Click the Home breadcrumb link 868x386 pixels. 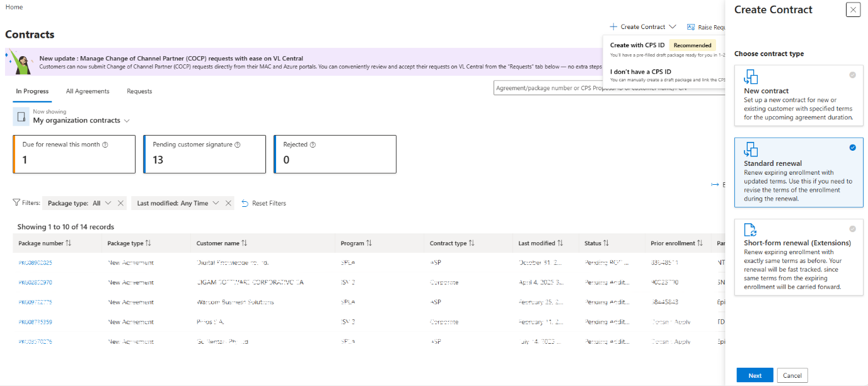point(14,7)
